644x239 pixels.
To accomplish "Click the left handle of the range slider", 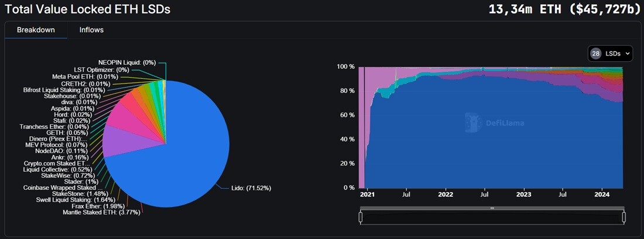I will [361, 217].
